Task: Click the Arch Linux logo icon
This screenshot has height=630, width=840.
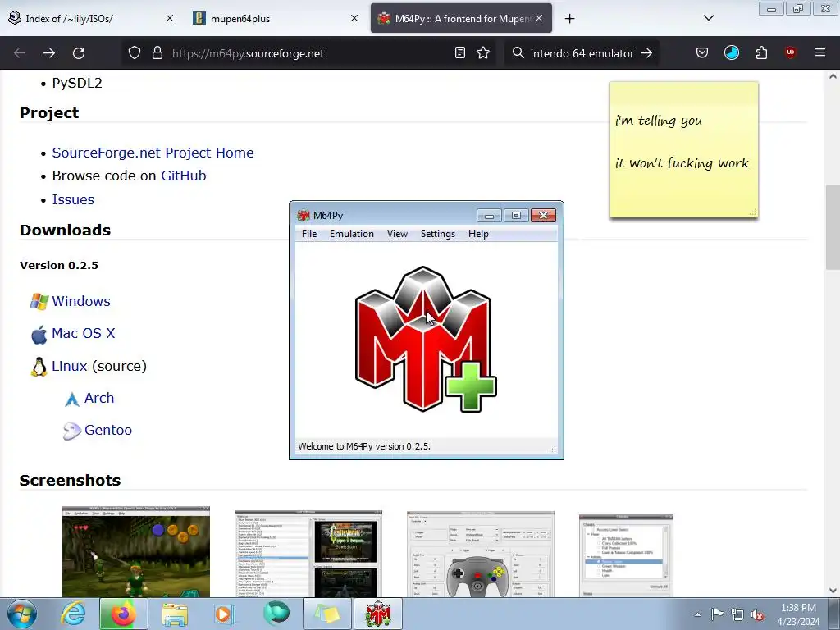Action: [x=72, y=399]
